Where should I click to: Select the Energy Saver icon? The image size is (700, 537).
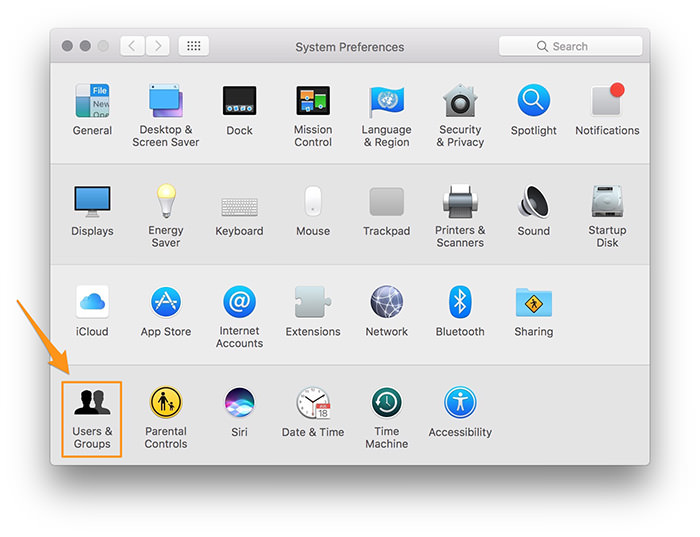[x=166, y=202]
